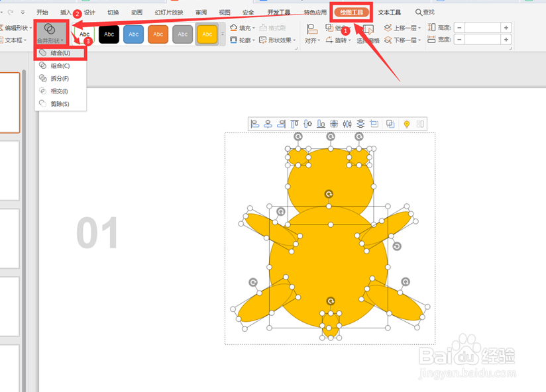Open the 审阅 review tab
The image size is (546, 392).
[201, 13]
